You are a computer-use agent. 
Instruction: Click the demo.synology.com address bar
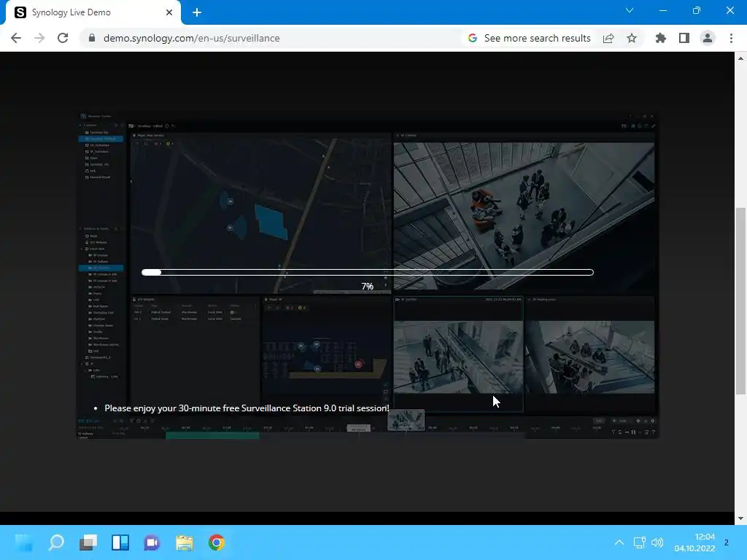[192, 38]
